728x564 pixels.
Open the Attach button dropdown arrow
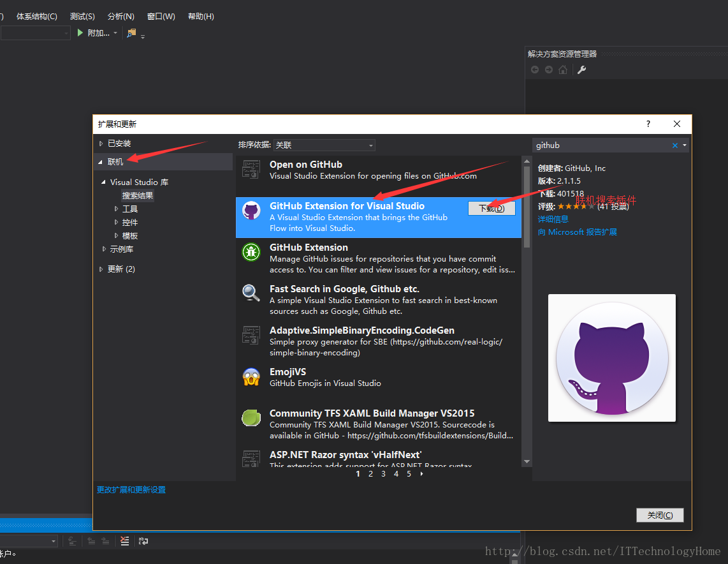click(x=115, y=33)
